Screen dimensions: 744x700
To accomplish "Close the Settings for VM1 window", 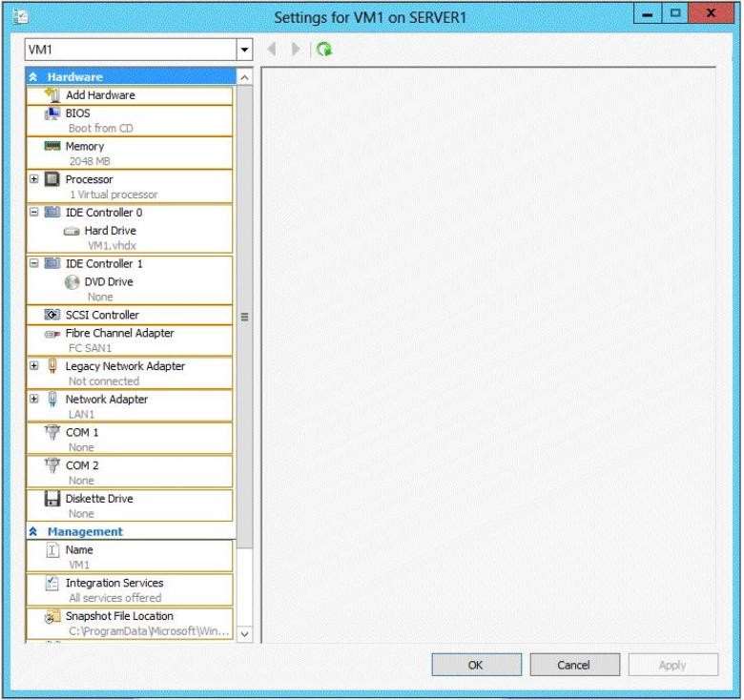I will [x=712, y=14].
